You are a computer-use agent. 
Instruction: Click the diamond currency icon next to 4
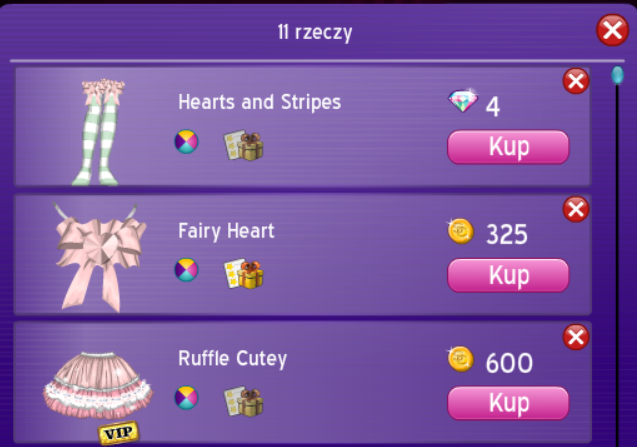463,100
